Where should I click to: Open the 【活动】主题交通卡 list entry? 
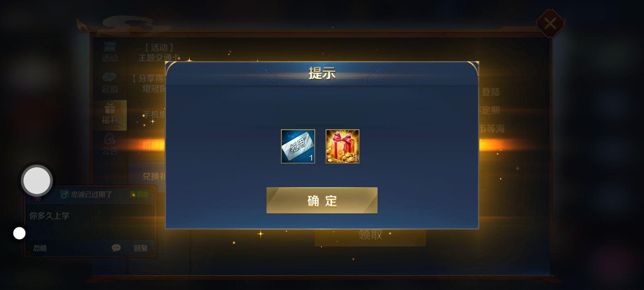(159, 53)
